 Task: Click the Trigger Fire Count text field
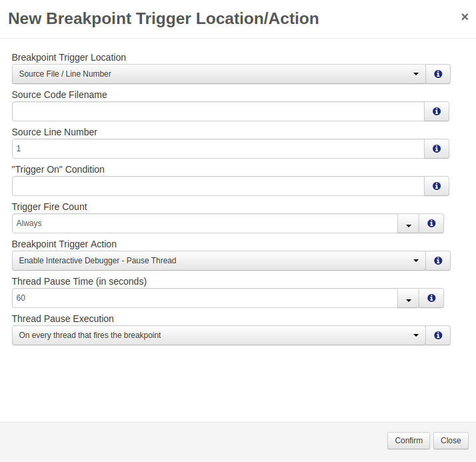tap(205, 223)
